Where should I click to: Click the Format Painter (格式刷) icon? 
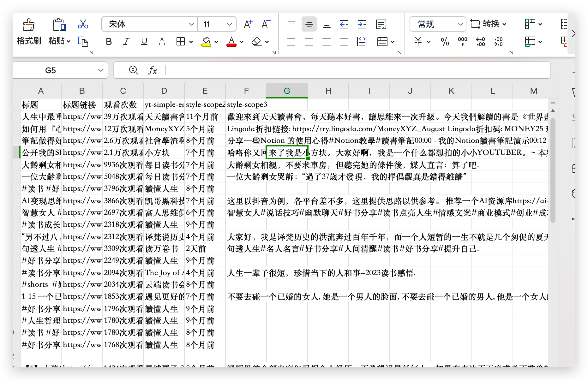click(x=28, y=25)
